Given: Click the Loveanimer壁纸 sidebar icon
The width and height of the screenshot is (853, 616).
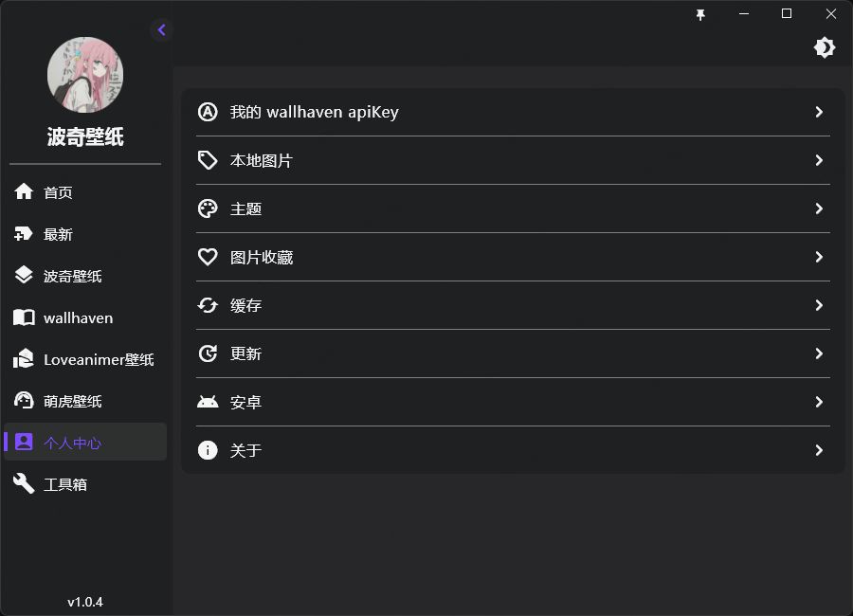Looking at the screenshot, I should click(x=24, y=359).
